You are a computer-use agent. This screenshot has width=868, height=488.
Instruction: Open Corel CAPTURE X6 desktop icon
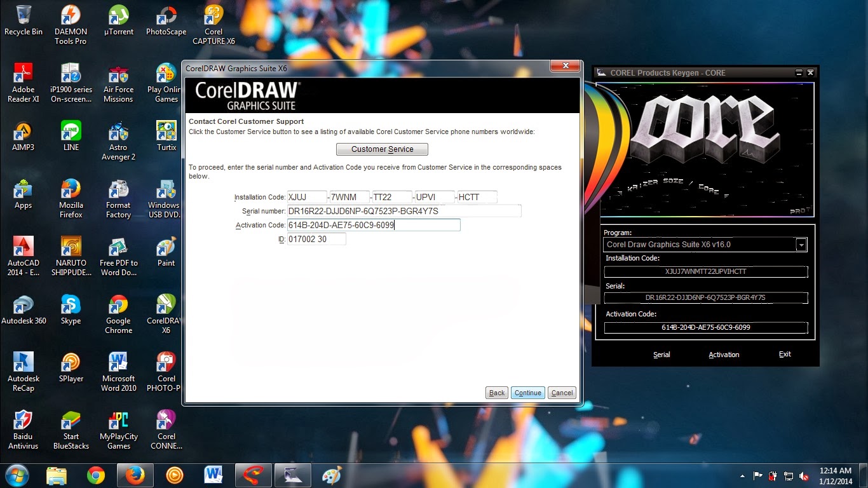pos(214,24)
